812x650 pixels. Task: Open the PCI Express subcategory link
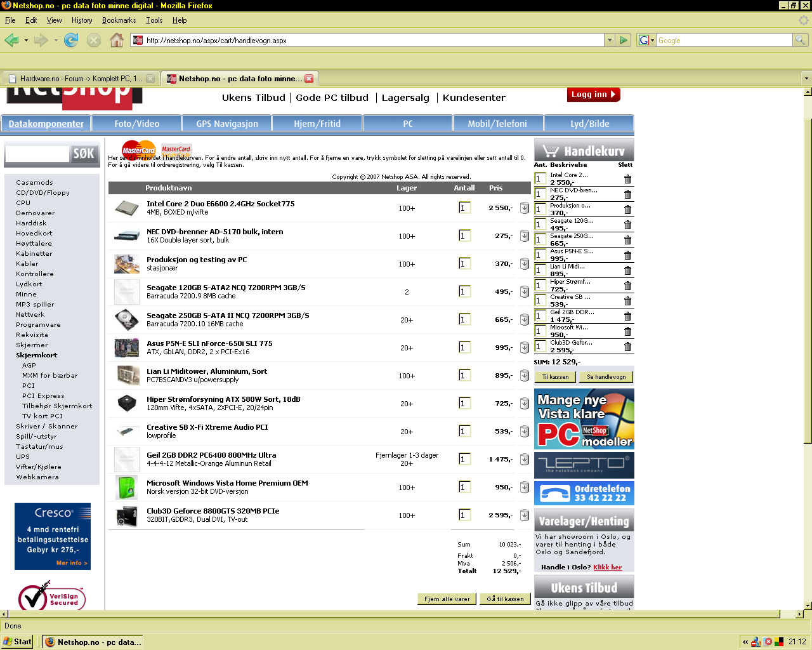[x=43, y=396]
